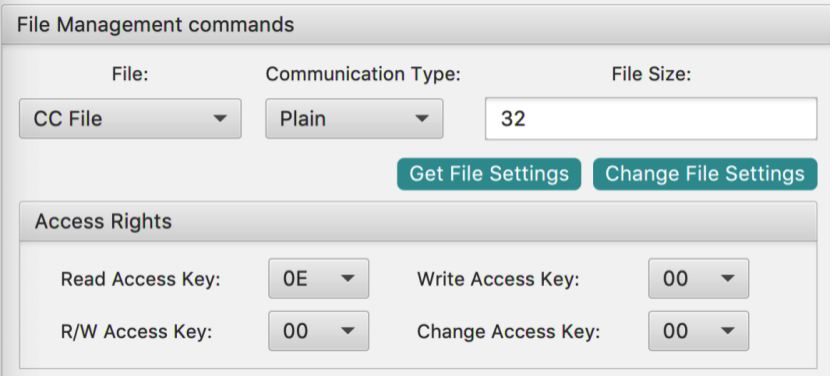
Task: Select the Access Rights panel header
Action: click(x=418, y=221)
